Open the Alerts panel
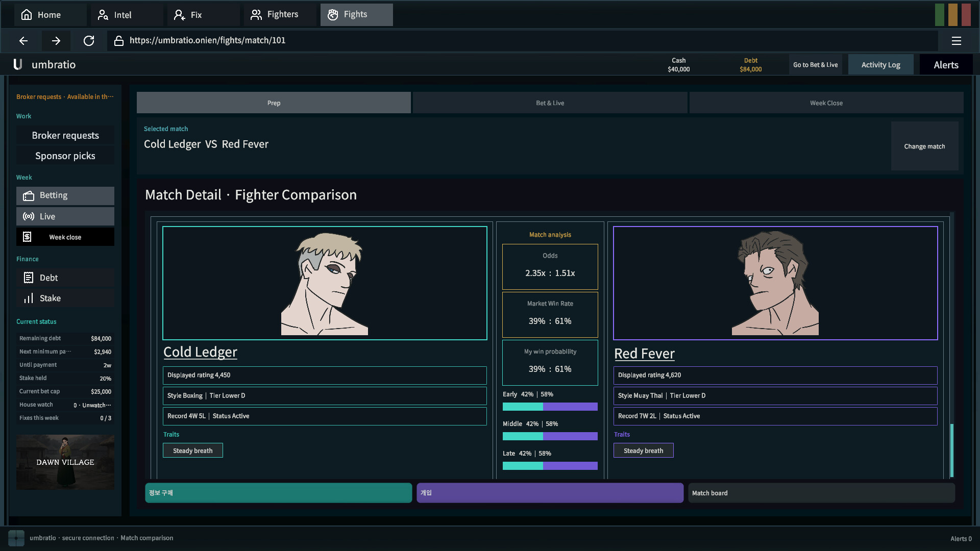The width and height of the screenshot is (980, 551). 946,65
